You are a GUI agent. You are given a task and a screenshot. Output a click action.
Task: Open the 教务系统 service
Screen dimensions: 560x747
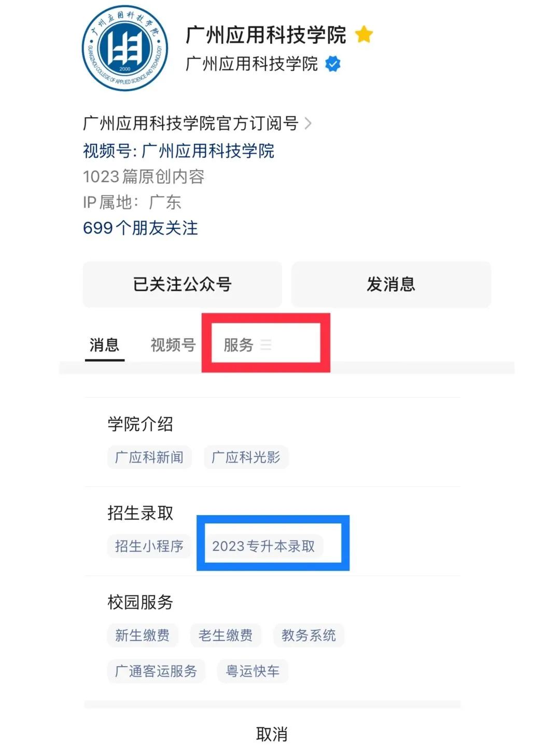(310, 635)
